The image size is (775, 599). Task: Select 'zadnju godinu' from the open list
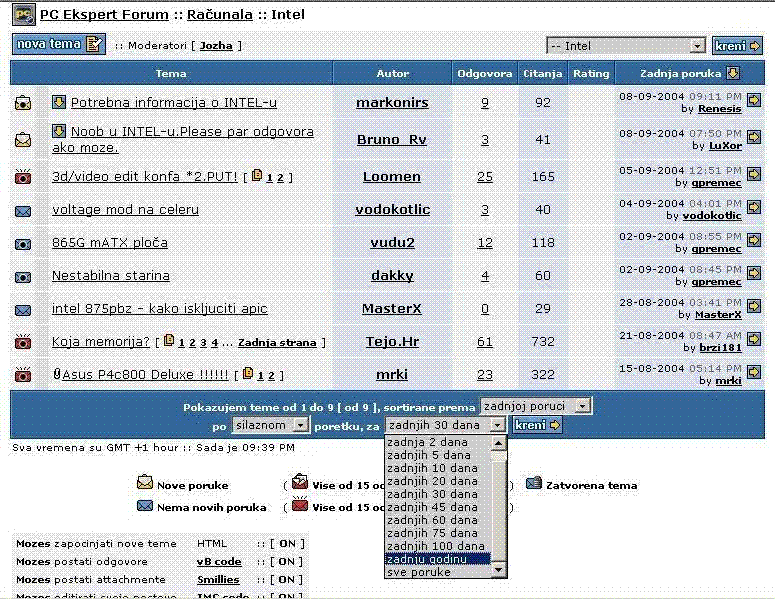[436, 559]
